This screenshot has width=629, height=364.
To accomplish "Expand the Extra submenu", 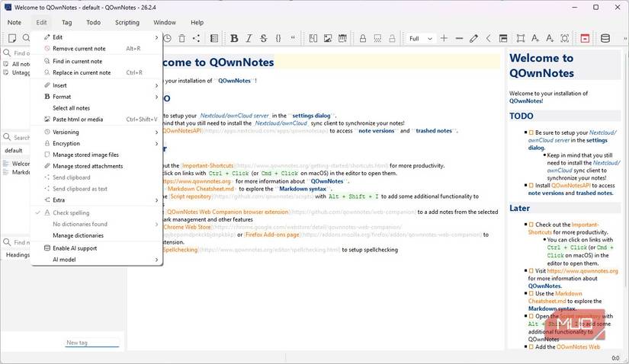I will coord(96,200).
